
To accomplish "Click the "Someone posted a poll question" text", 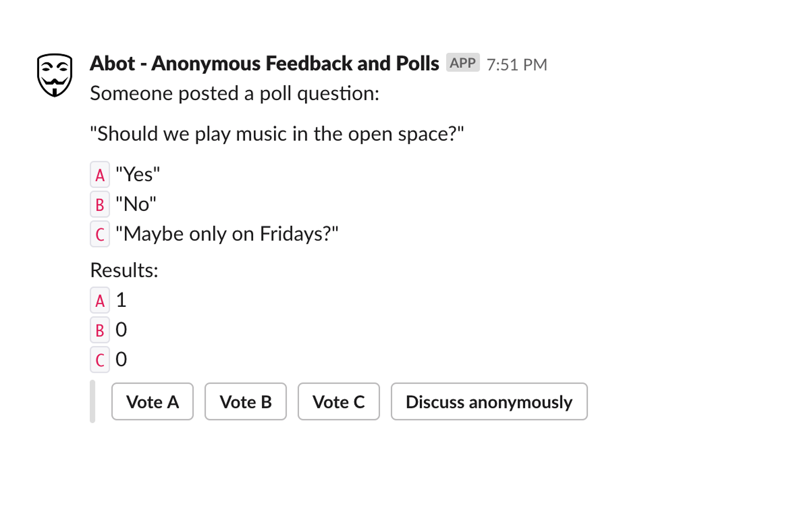I will coord(234,93).
